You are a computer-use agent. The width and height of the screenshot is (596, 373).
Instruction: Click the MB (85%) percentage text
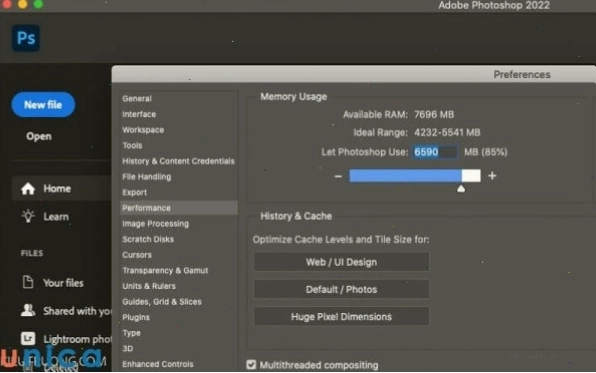(x=485, y=152)
